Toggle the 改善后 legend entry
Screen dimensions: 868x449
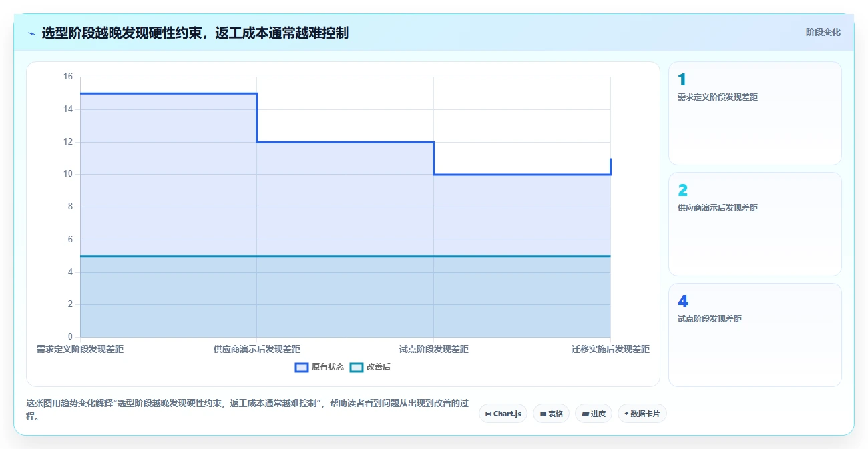coord(370,367)
